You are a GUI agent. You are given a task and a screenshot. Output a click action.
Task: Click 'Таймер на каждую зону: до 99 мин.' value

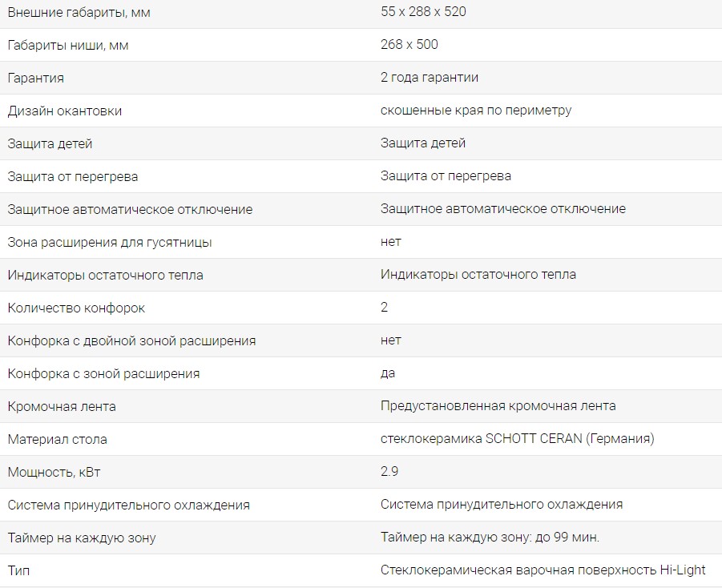click(x=490, y=538)
